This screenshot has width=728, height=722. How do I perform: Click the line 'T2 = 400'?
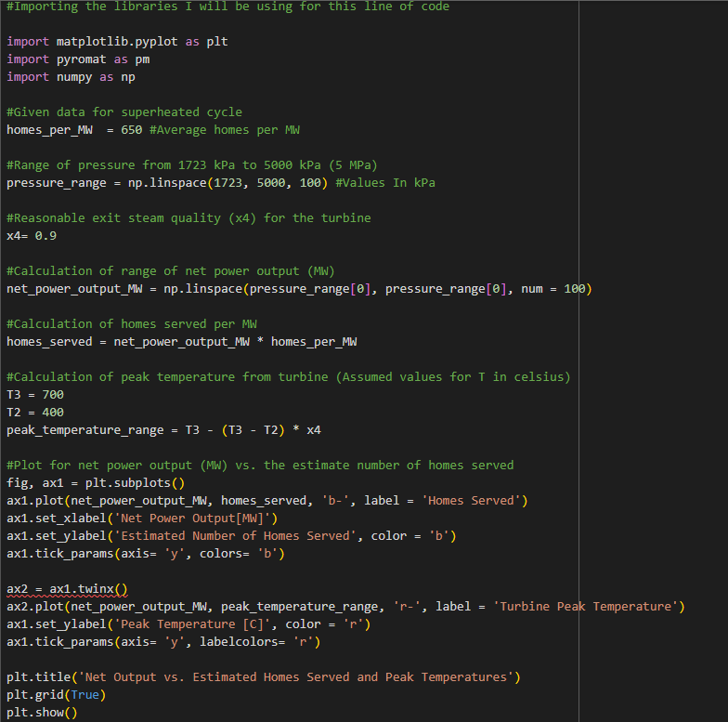coord(35,413)
